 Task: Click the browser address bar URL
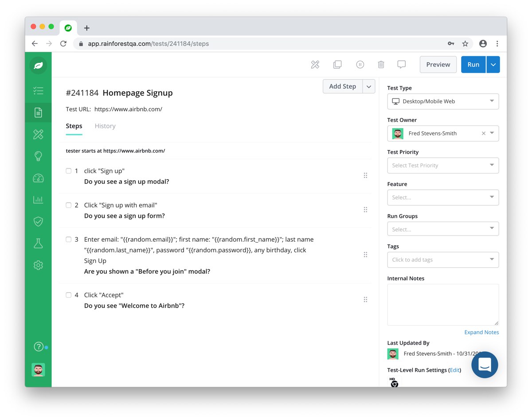(149, 43)
